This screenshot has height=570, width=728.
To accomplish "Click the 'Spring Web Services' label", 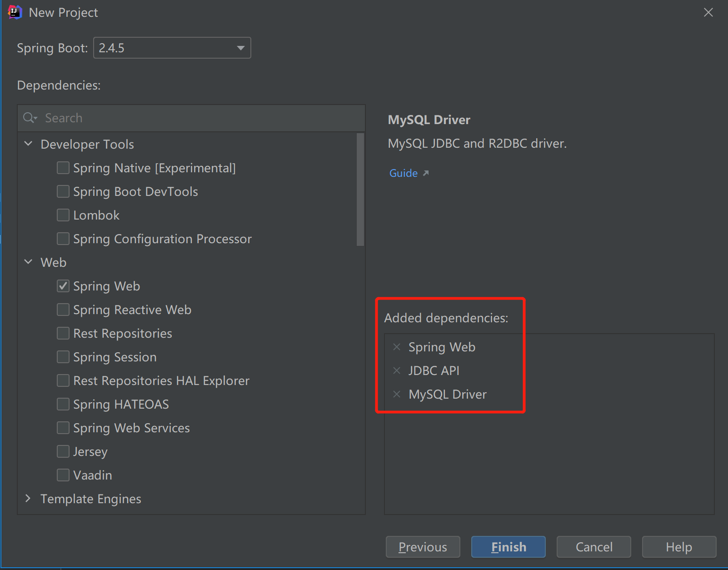I will (131, 428).
